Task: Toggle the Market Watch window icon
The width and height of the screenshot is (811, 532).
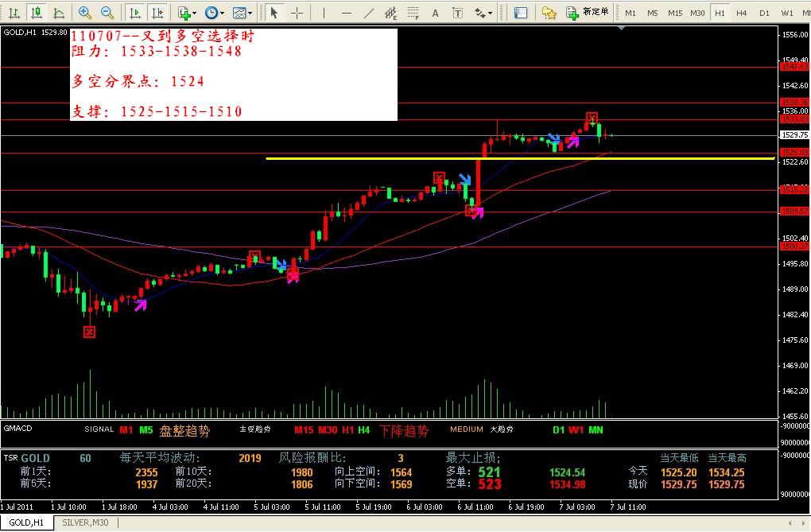Action: [521, 13]
